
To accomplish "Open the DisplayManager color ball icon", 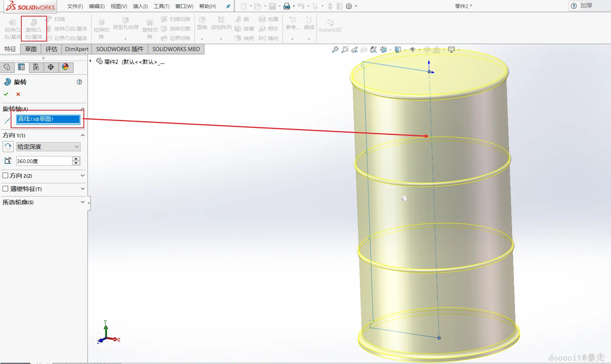I will tap(65, 67).
